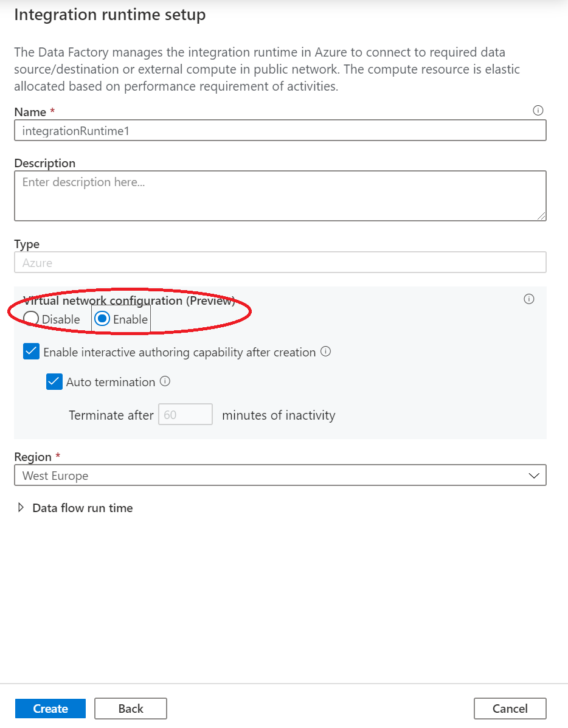Viewport: 568px width, 728px height.
Task: Click the Data flow run time arrow icon
Action: [x=22, y=507]
